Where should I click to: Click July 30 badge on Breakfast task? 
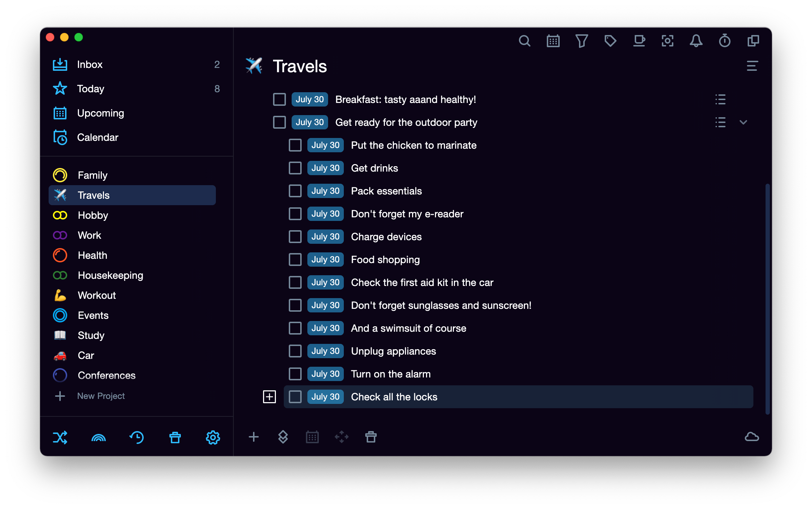310,99
